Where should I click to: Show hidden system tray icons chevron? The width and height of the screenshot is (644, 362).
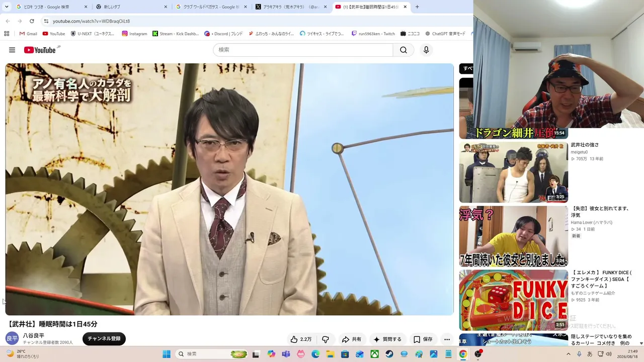pyautogui.click(x=569, y=354)
